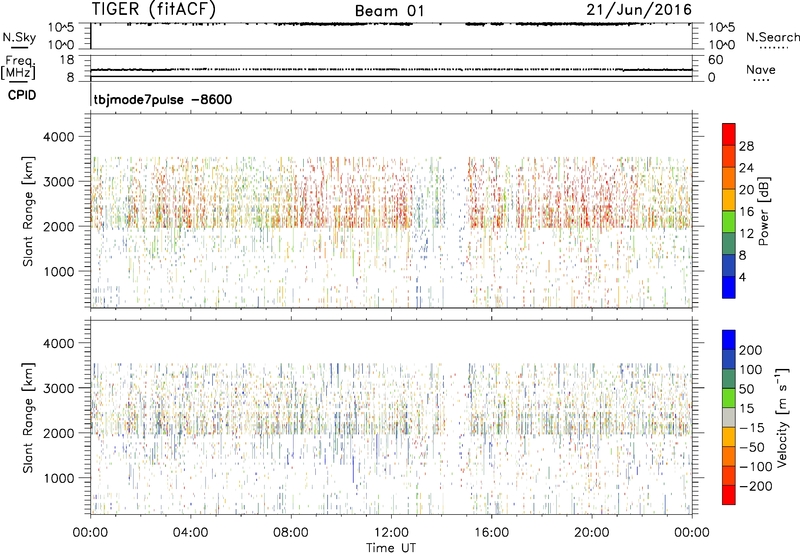Click the Velocity [m s⁻¹] colorbar title
The image size is (800, 554).
pyautogui.click(x=782, y=417)
